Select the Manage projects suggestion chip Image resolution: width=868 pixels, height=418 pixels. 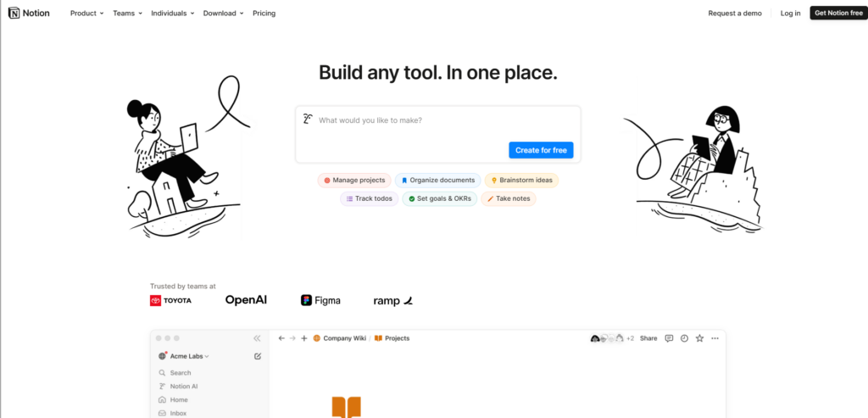pyautogui.click(x=354, y=180)
